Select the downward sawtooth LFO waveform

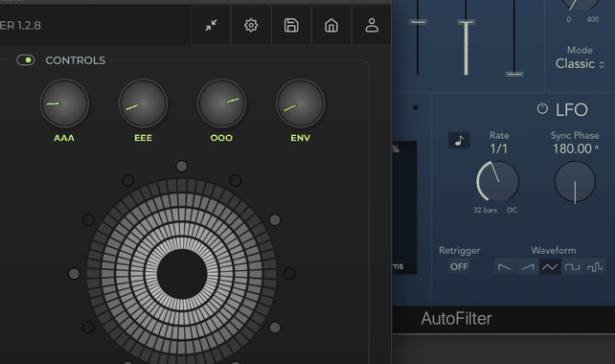tap(505, 267)
